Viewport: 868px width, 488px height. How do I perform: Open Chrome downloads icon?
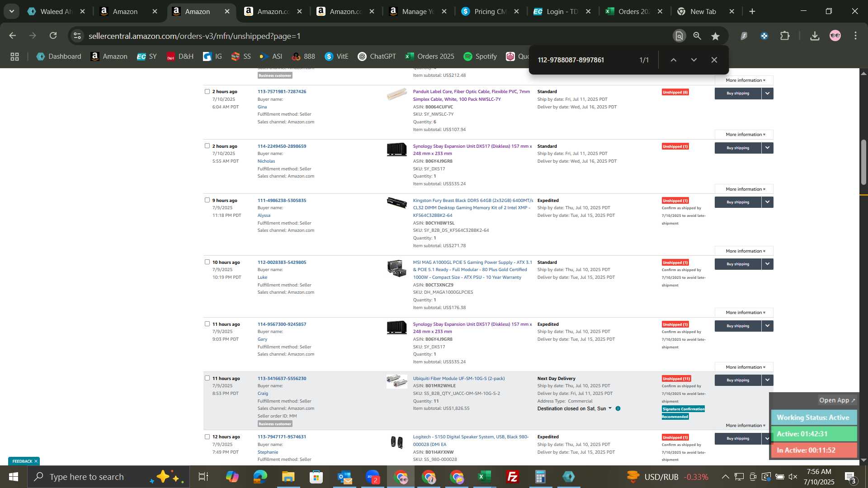point(815,36)
